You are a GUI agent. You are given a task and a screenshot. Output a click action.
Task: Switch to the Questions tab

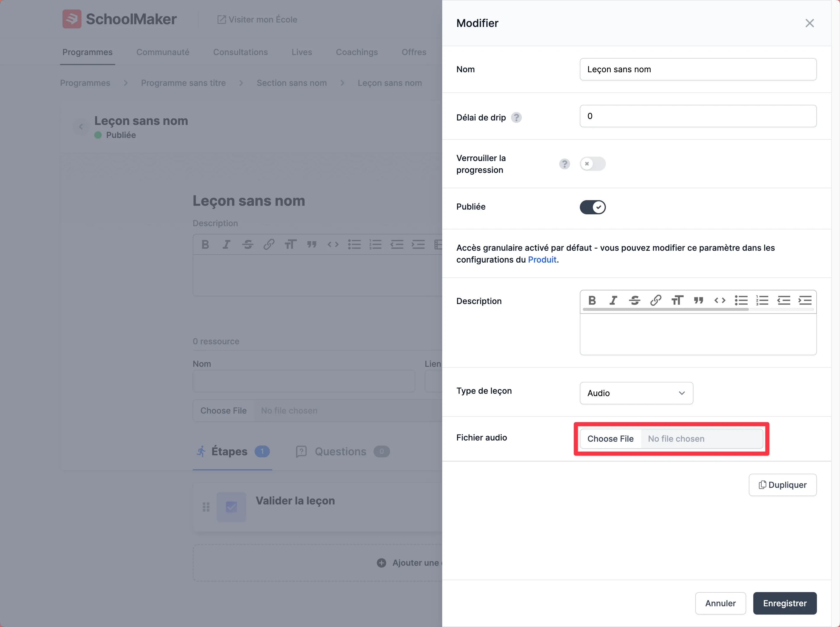pyautogui.click(x=343, y=452)
